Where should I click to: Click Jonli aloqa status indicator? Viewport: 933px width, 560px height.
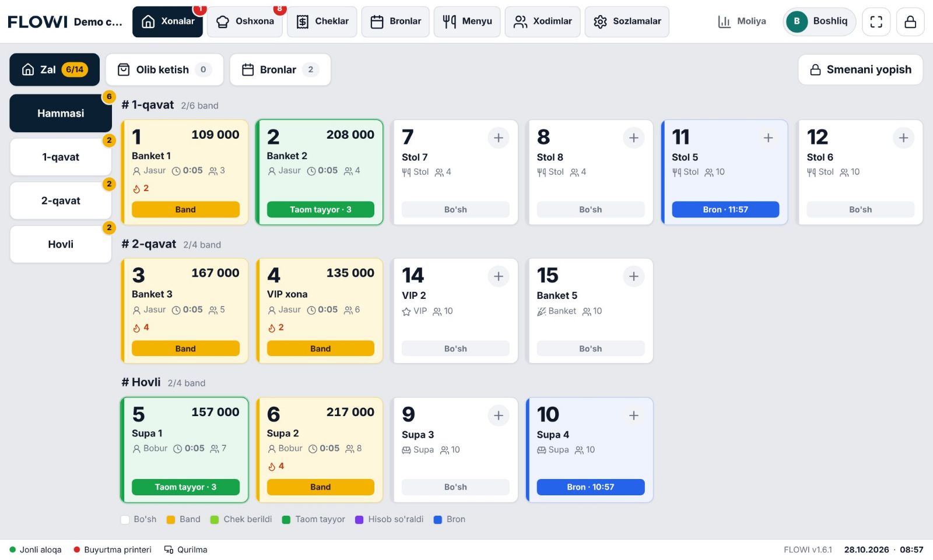(x=36, y=550)
